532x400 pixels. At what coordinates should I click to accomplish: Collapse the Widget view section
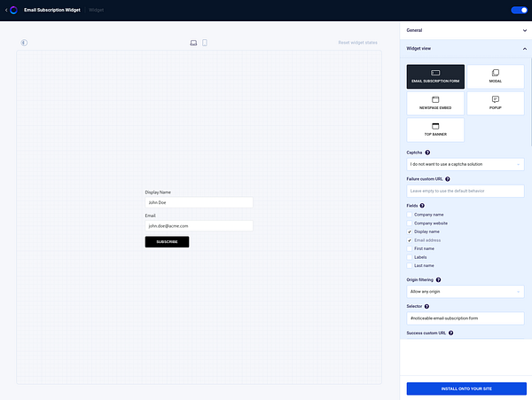[x=465, y=49]
